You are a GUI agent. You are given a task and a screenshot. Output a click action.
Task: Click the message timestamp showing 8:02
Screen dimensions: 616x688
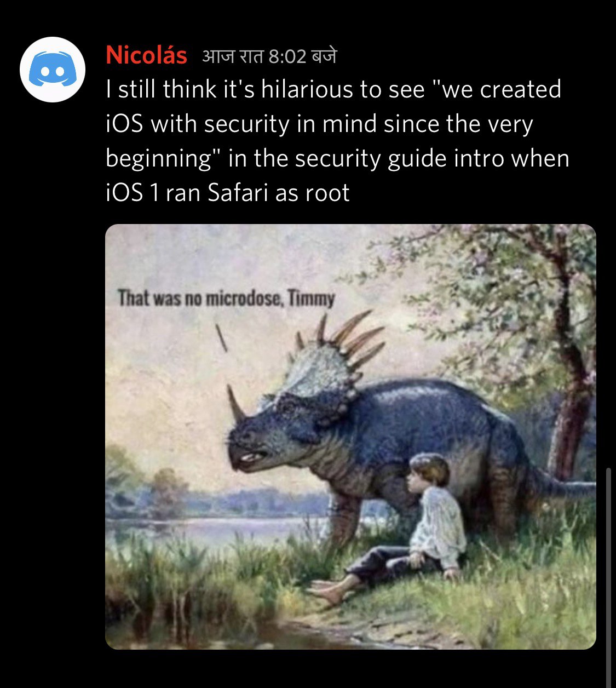pyautogui.click(x=269, y=56)
